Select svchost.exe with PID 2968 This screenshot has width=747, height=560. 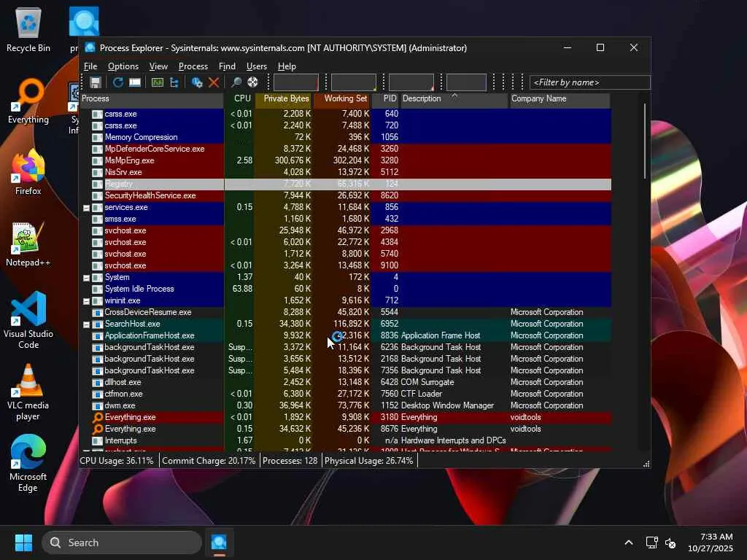tap(345, 230)
